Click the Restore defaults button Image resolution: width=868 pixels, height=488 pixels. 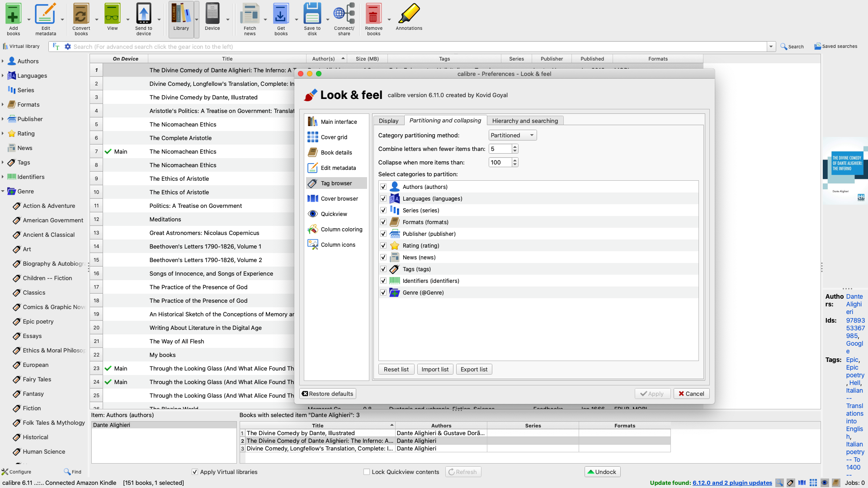tap(328, 394)
